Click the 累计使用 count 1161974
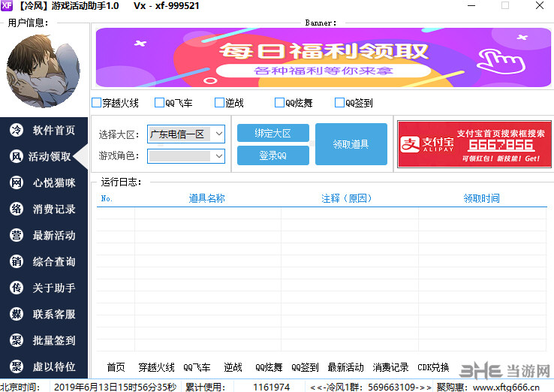Screen dimensions: 554x392 (271, 387)
